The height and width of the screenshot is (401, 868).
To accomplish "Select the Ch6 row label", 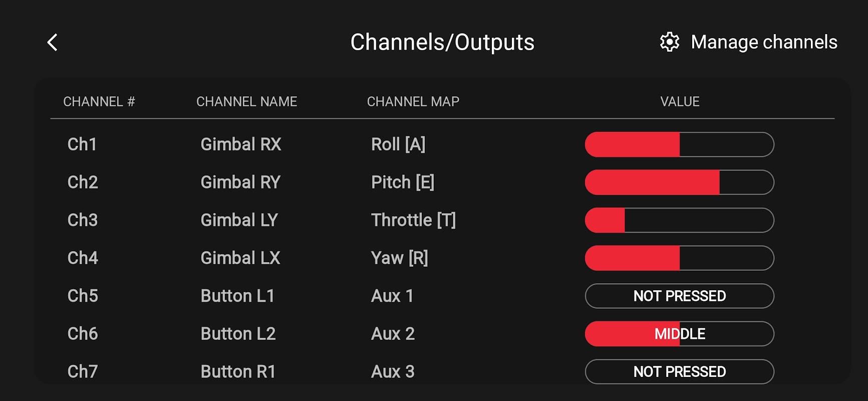I will pos(83,334).
